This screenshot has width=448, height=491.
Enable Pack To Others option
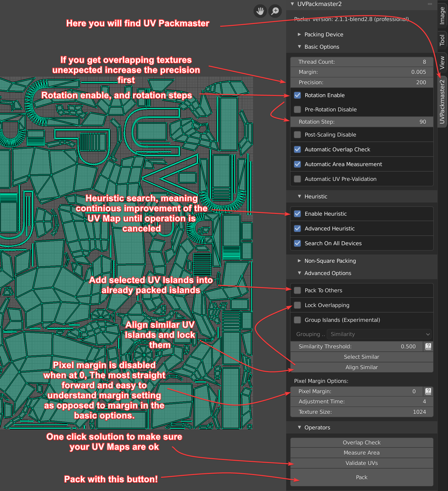(297, 290)
